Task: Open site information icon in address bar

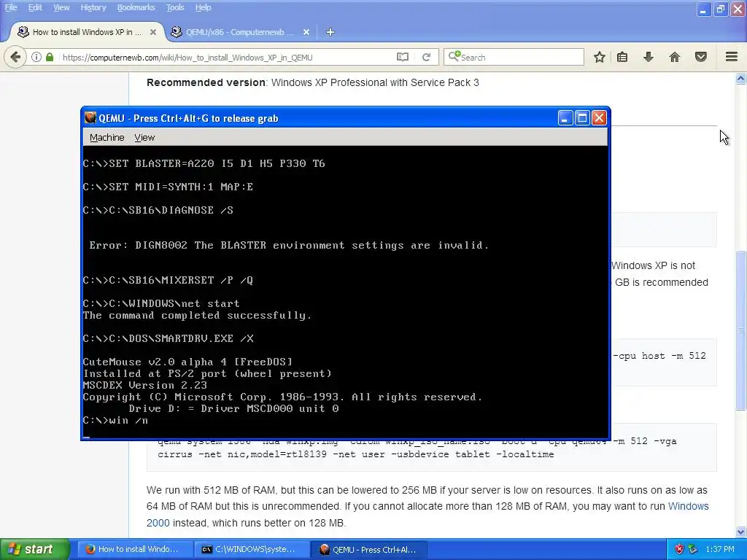Action: coord(36,57)
